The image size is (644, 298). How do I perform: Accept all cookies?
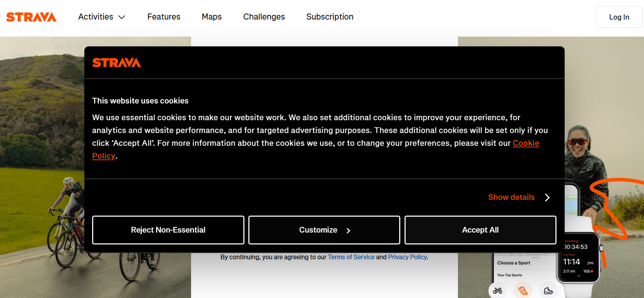coord(480,230)
